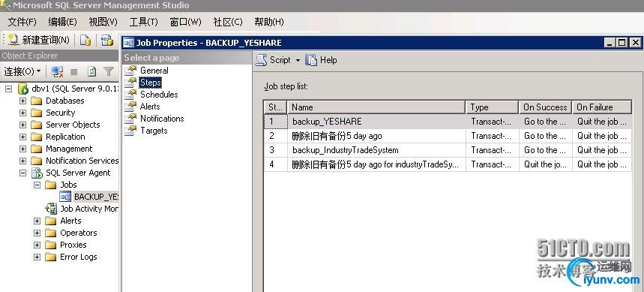Image resolution: width=644 pixels, height=292 pixels.
Task: Click the Help button in Job Properties
Action: click(x=322, y=60)
